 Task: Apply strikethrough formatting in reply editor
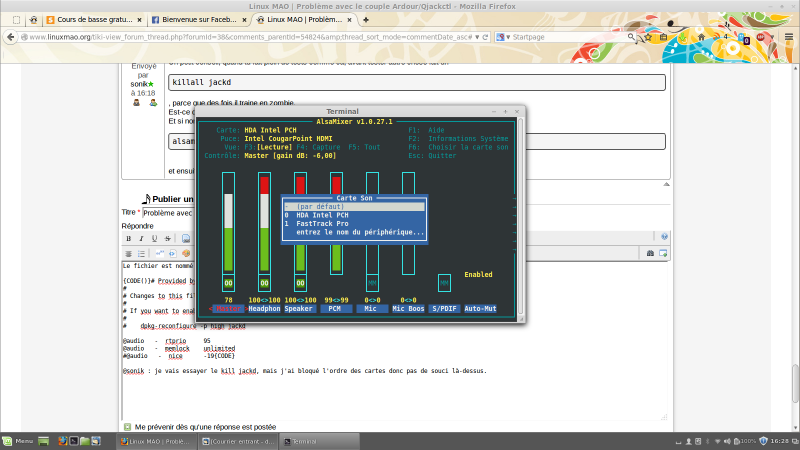167,238
